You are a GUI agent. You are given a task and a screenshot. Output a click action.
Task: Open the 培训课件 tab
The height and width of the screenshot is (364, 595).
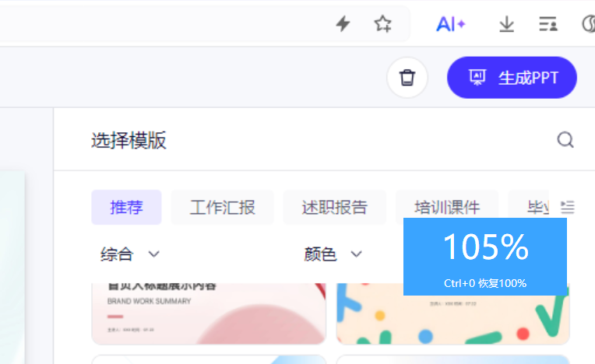[x=446, y=208]
